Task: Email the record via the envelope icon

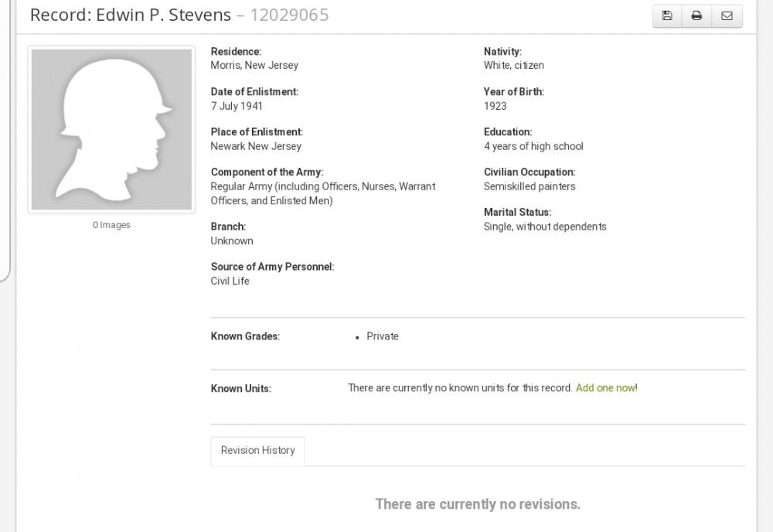Action: tap(727, 15)
